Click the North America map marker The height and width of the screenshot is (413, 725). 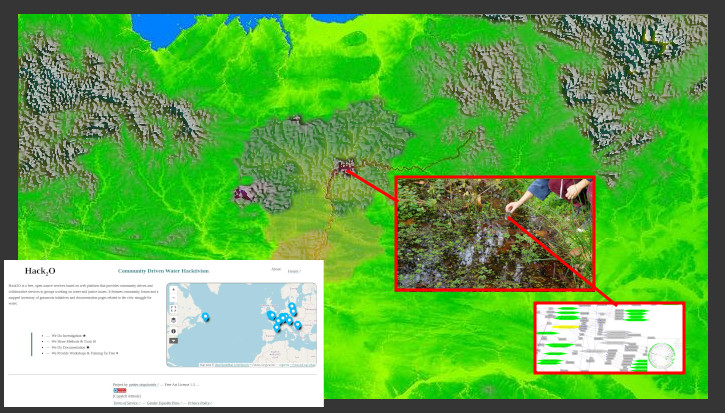pyautogui.click(x=206, y=317)
